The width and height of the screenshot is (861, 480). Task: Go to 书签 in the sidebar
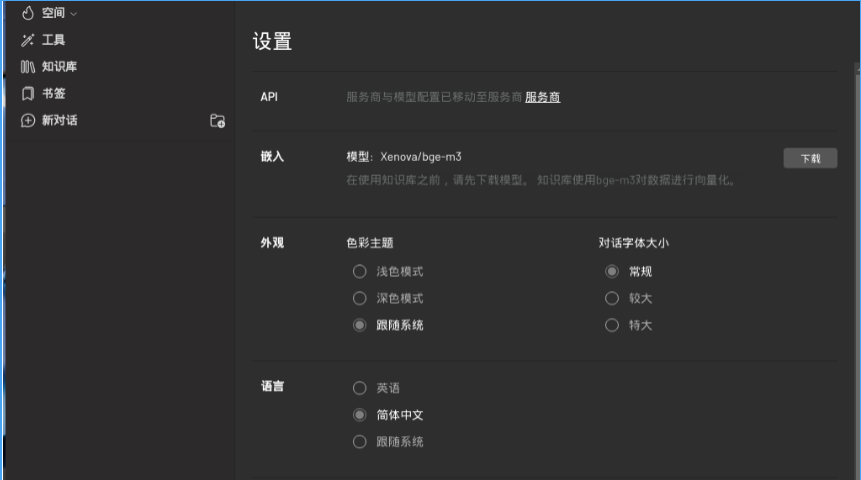[x=53, y=94]
